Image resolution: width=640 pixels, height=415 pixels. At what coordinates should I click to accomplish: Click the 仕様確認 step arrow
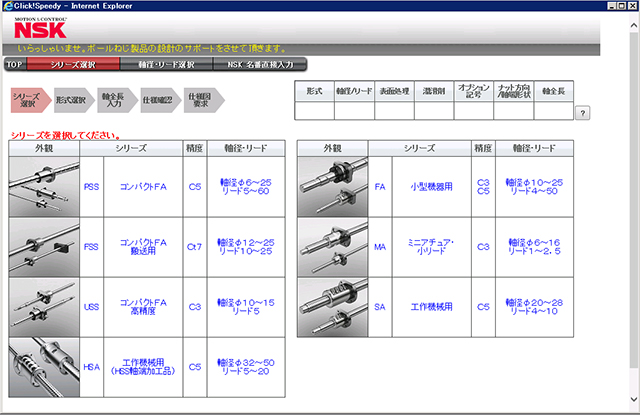tap(161, 100)
